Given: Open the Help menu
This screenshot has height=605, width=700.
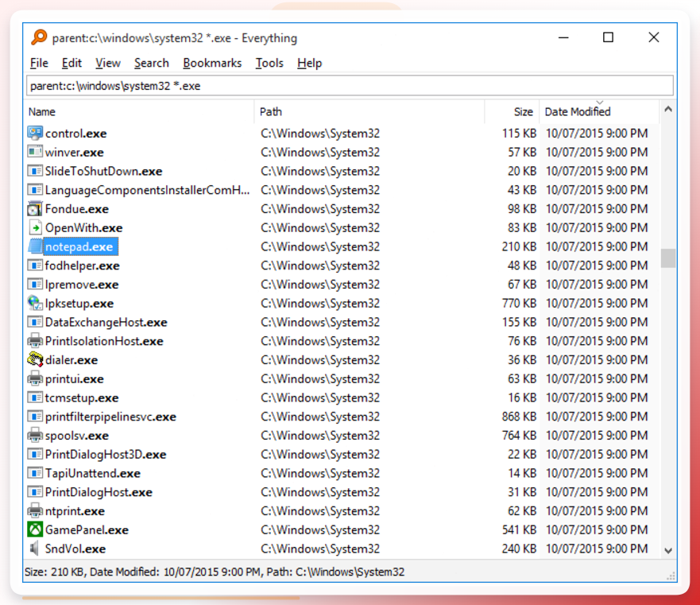Looking at the screenshot, I should coord(309,63).
